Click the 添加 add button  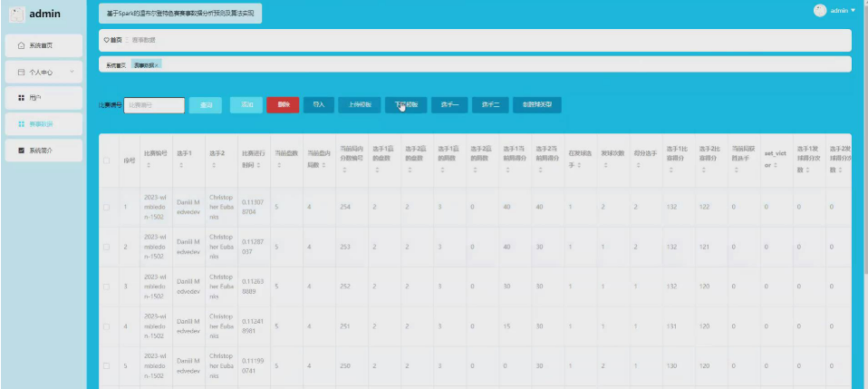pos(246,105)
